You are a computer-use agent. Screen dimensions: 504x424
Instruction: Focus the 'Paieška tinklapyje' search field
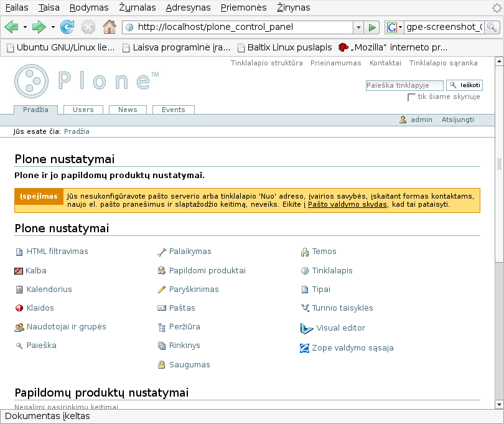coord(404,85)
